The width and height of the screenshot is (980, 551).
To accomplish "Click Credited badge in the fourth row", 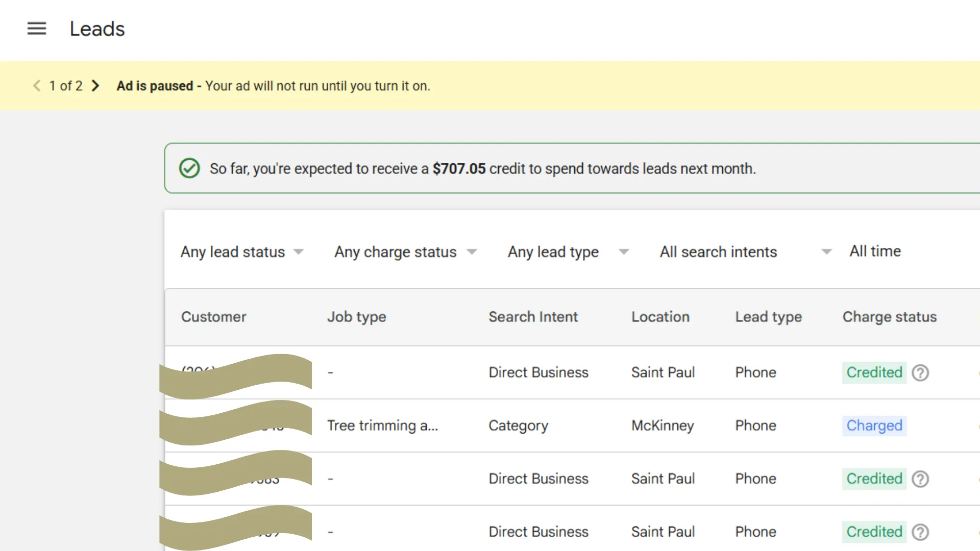I will [874, 532].
